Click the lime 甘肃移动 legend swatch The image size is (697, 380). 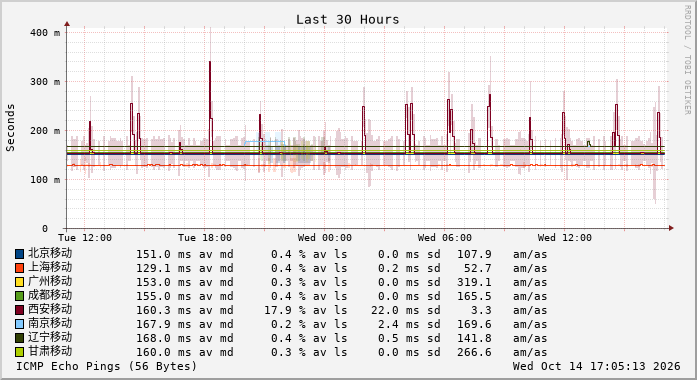[x=19, y=352]
